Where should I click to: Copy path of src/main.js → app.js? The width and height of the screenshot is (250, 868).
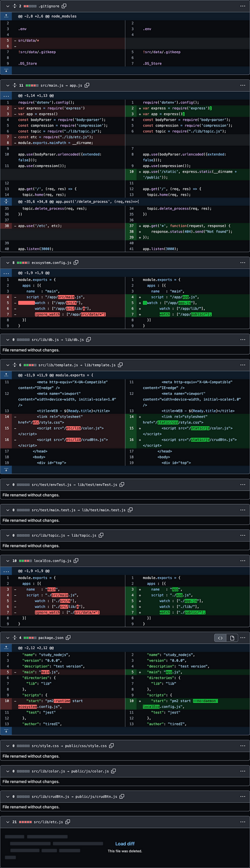click(x=87, y=85)
